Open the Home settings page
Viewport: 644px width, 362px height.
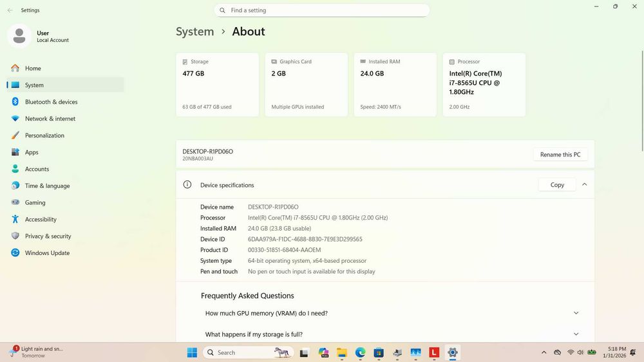pos(65,68)
